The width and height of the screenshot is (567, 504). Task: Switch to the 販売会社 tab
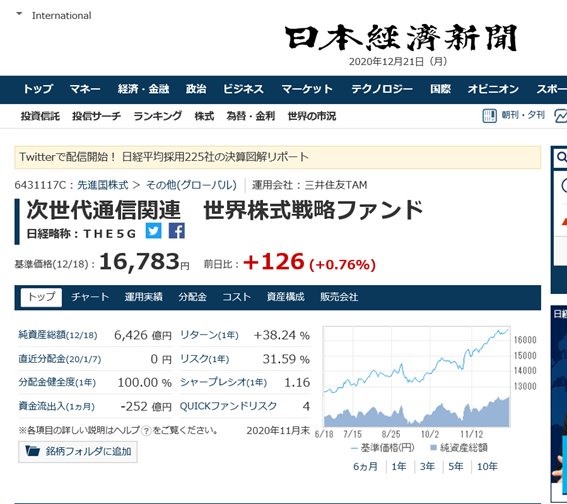click(339, 297)
